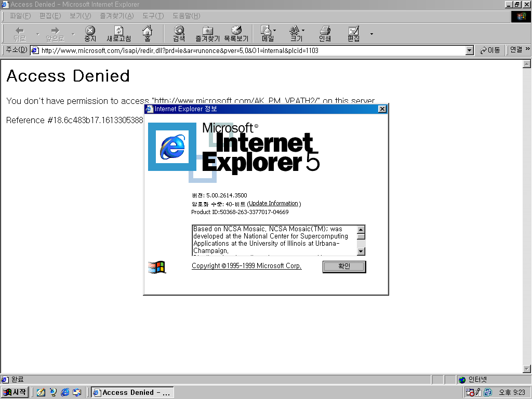The width and height of the screenshot is (532, 399).
Task: Click the system tray pen icon
Action: [x=478, y=392]
